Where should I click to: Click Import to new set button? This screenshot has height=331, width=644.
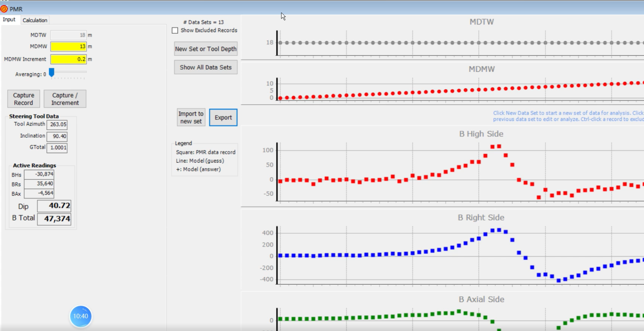point(191,118)
